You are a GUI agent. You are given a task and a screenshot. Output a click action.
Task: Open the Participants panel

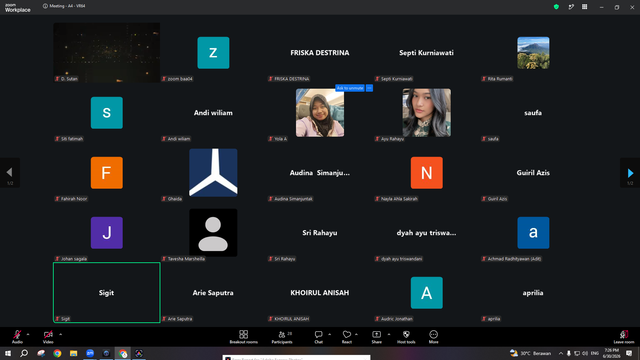(282, 337)
